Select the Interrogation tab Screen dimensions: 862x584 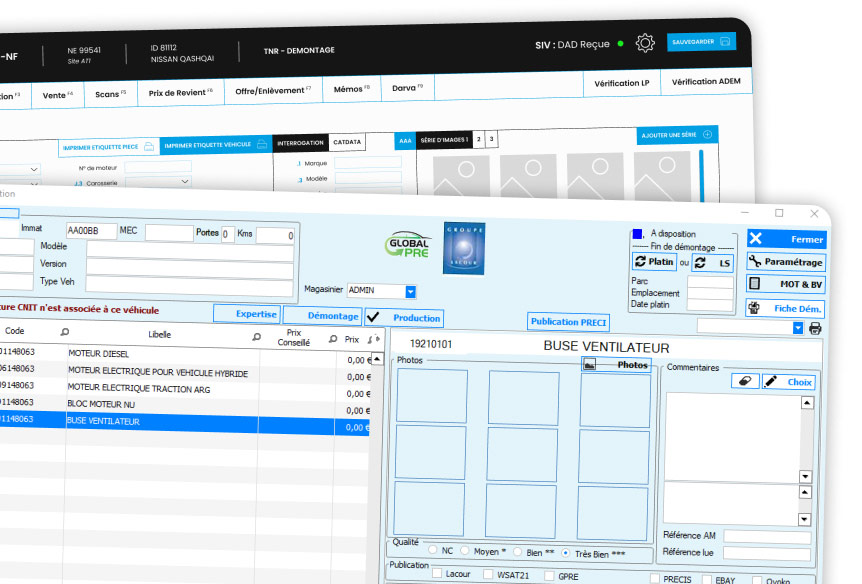coord(300,142)
